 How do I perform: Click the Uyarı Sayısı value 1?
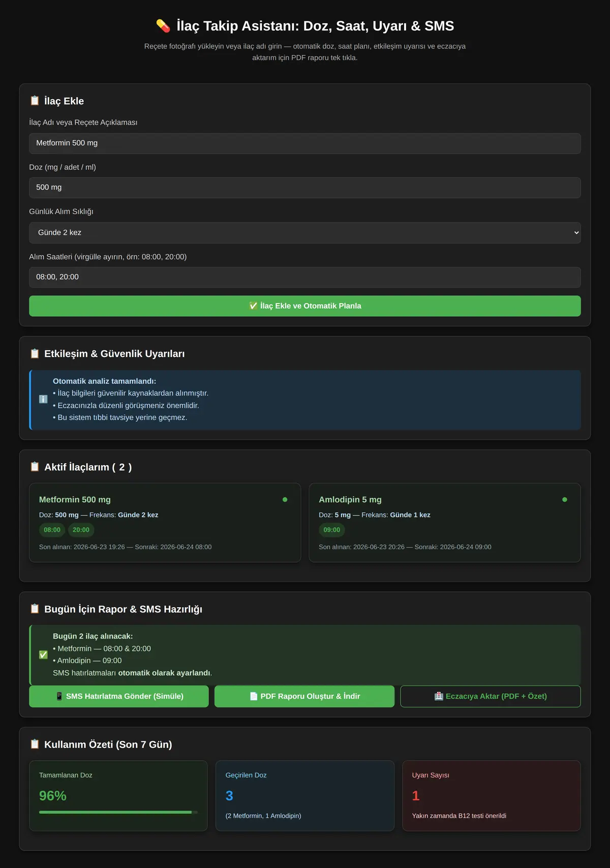coord(416,796)
